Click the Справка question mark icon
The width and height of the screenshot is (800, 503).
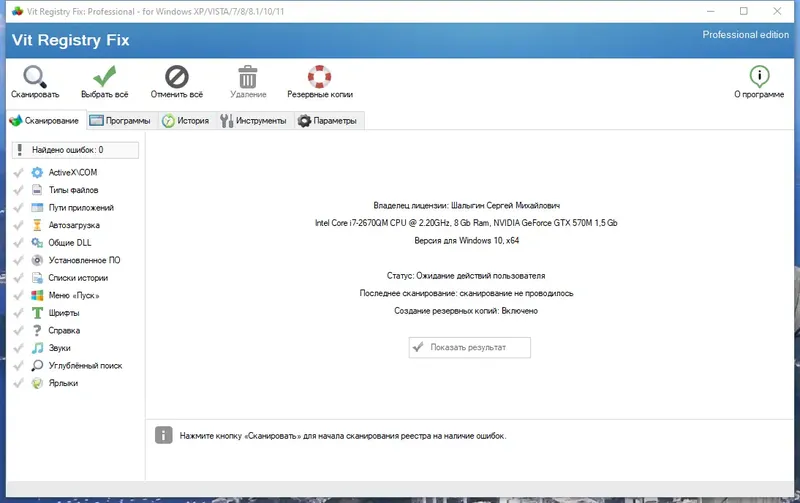tap(37, 331)
